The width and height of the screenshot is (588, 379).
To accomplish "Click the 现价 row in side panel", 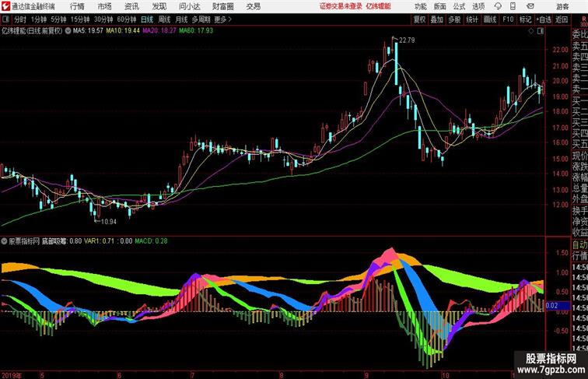I will [x=579, y=156].
